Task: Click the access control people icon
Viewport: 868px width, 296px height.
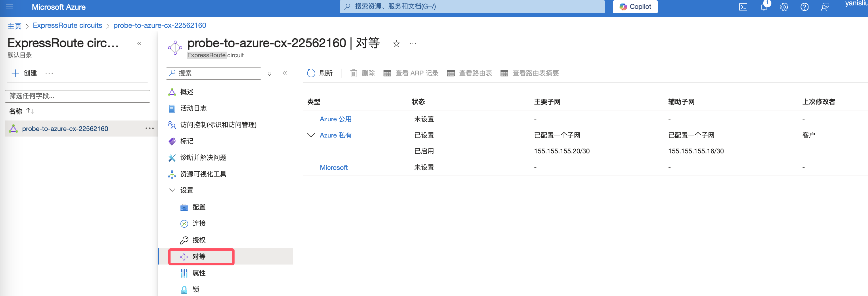Action: tap(172, 125)
